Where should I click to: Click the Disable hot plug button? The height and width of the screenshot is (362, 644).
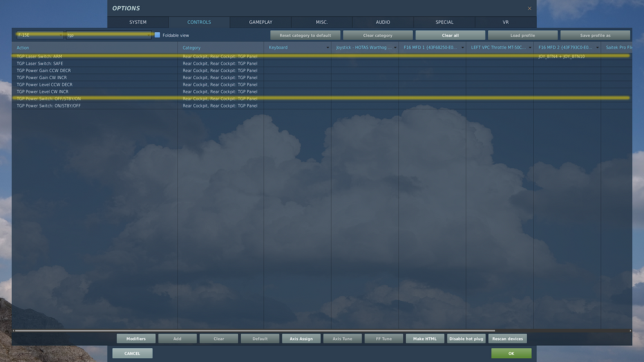click(466, 339)
